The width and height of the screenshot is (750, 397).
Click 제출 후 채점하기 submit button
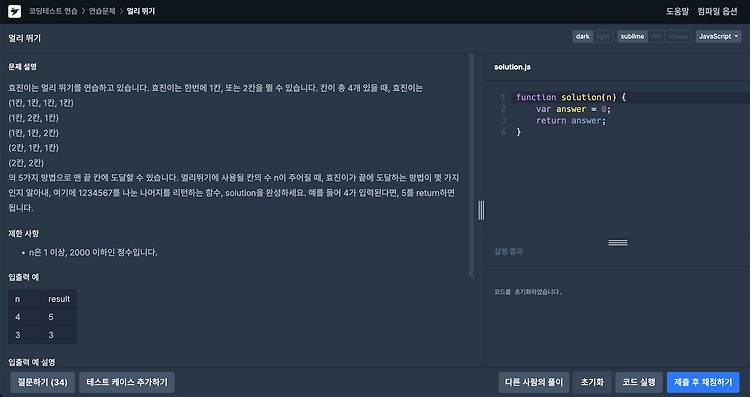703,382
